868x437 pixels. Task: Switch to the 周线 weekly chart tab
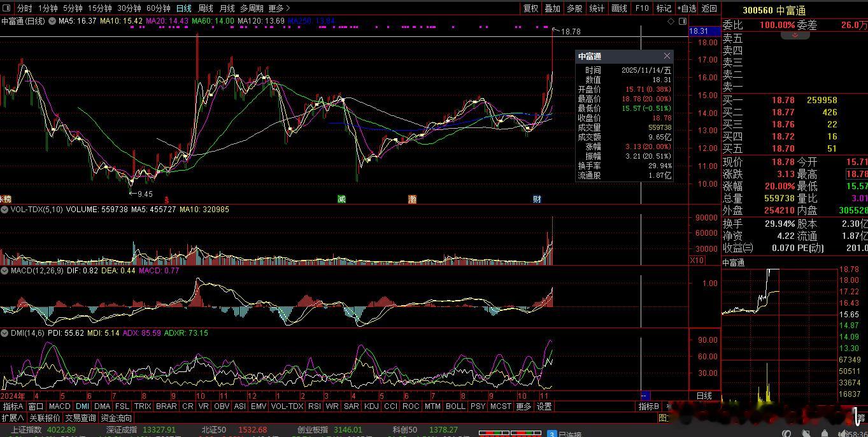[206, 8]
